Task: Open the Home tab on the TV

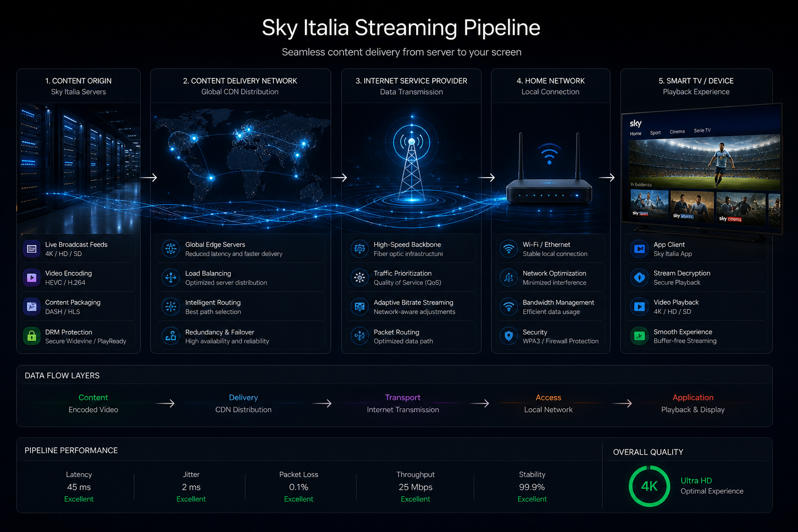Action: coord(635,134)
